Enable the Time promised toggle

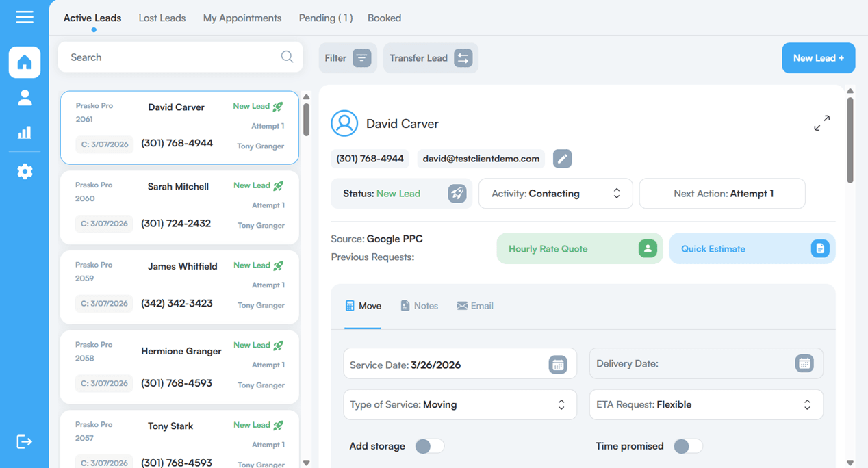click(688, 445)
